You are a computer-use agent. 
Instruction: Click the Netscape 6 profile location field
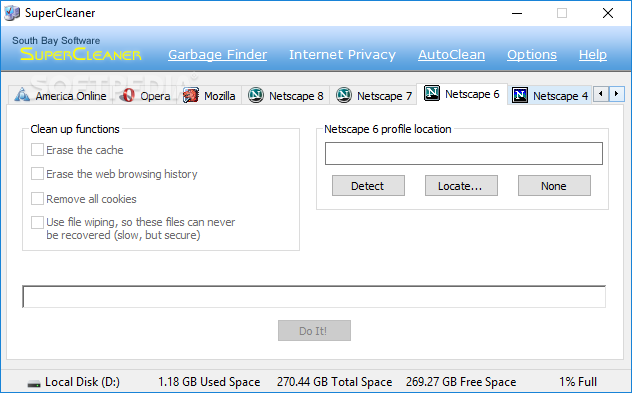pos(464,153)
